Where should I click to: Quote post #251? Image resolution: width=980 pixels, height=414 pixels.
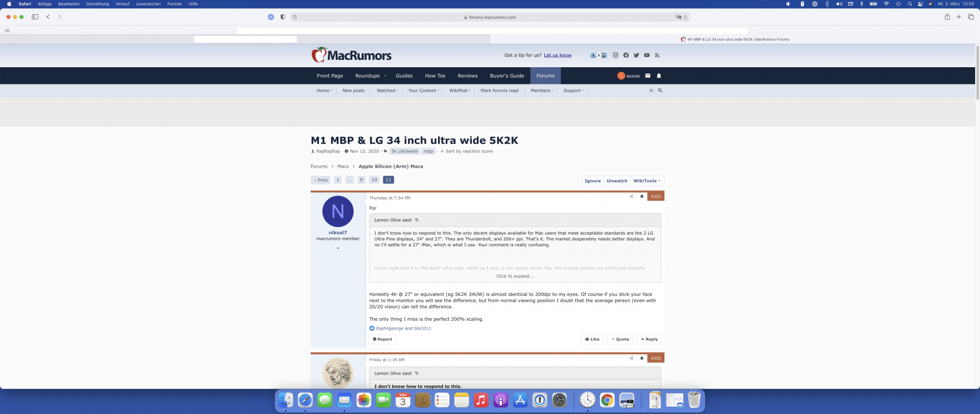(x=620, y=339)
